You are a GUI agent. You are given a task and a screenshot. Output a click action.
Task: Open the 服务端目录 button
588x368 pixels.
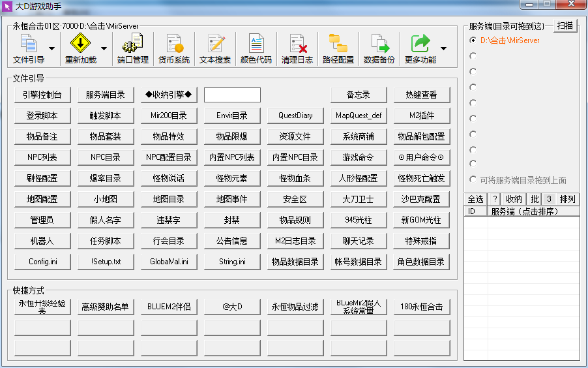[106, 95]
